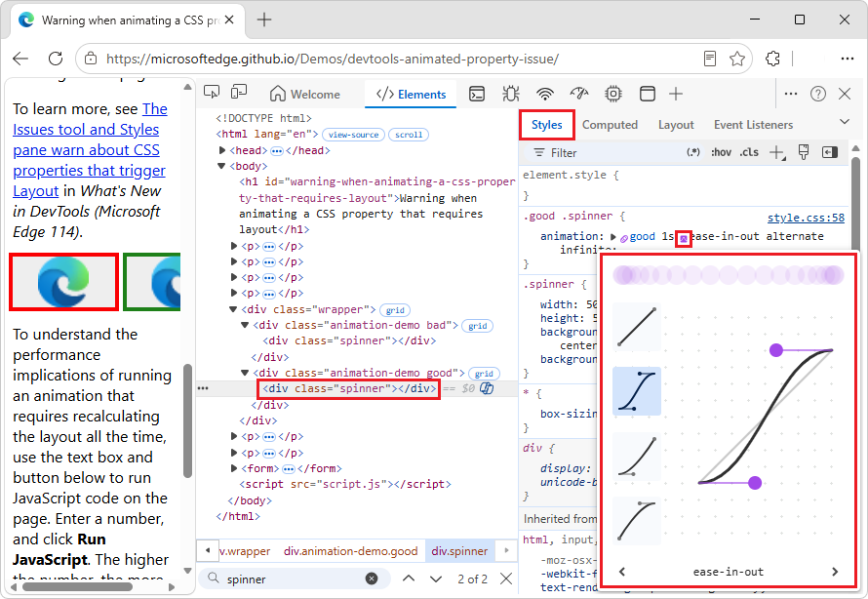Toggle .cls element classes panel
This screenshot has height=599, width=868.
(x=749, y=152)
